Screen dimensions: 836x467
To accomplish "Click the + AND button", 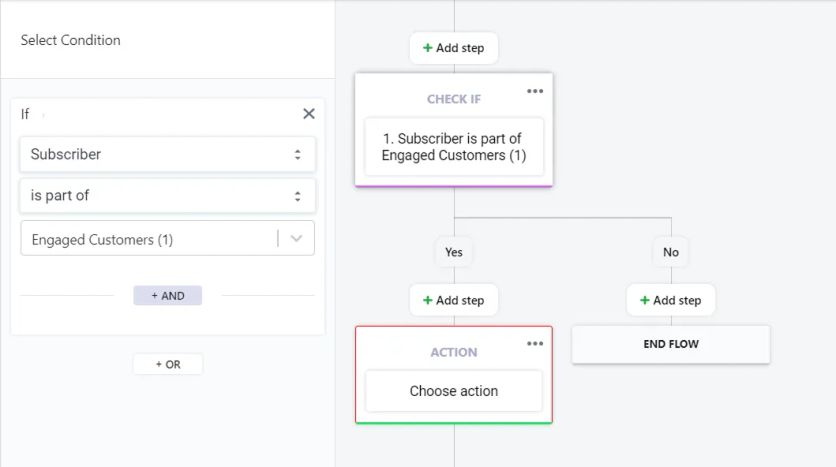I will [x=167, y=296].
